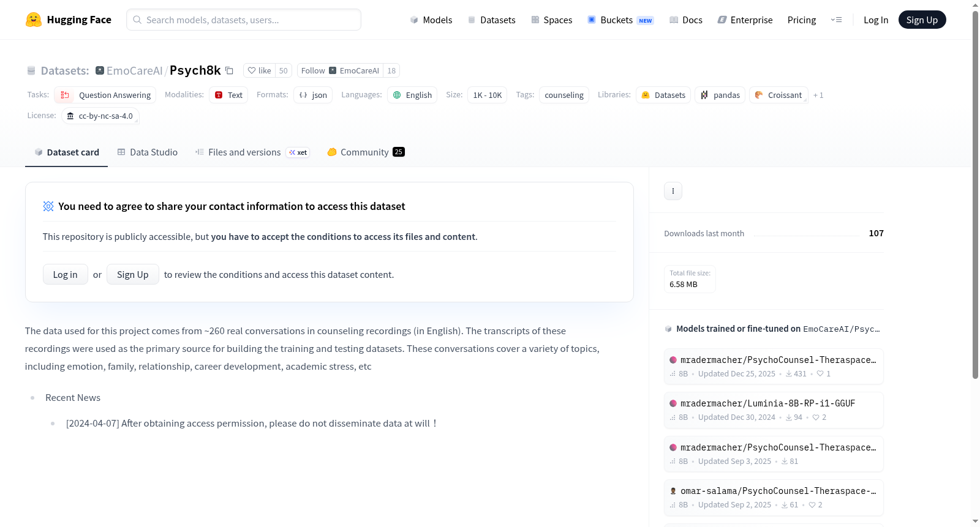This screenshot has height=527, width=980.
Task: Open the Files and versions tab
Action: click(252, 152)
